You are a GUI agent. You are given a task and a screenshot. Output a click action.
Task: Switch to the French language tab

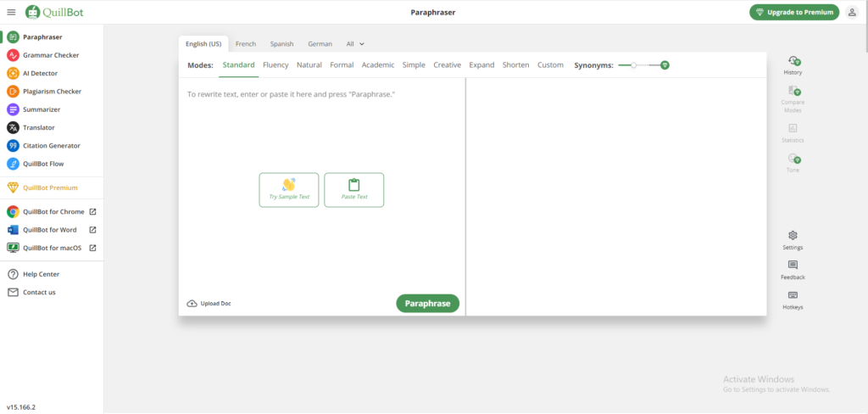click(x=246, y=44)
